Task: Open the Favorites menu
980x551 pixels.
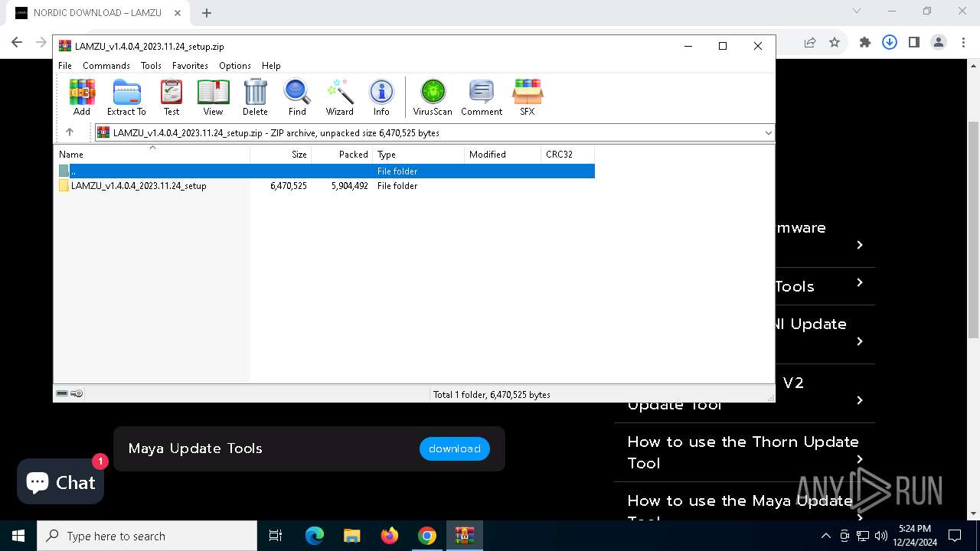Action: point(190,66)
